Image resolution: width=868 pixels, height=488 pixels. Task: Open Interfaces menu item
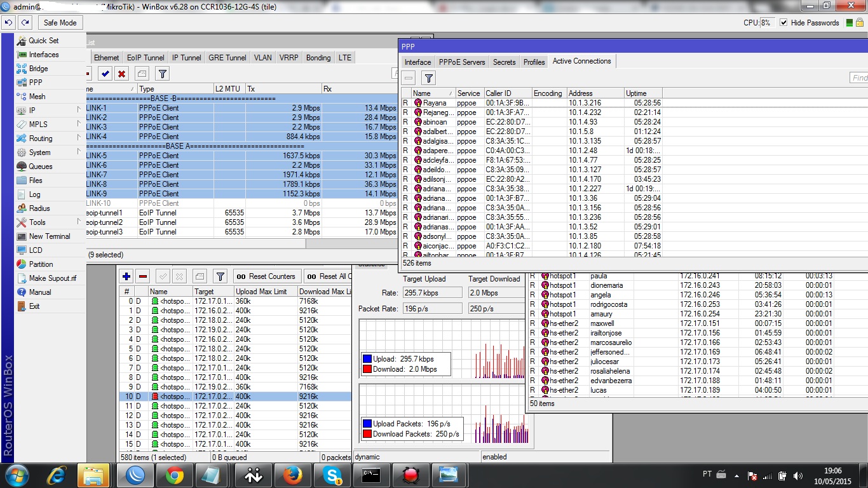pos(43,55)
